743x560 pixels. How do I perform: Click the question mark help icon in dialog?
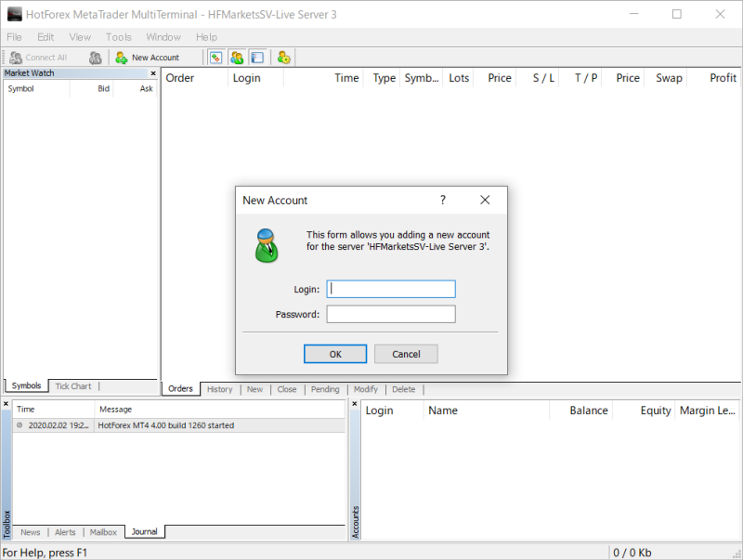point(443,200)
